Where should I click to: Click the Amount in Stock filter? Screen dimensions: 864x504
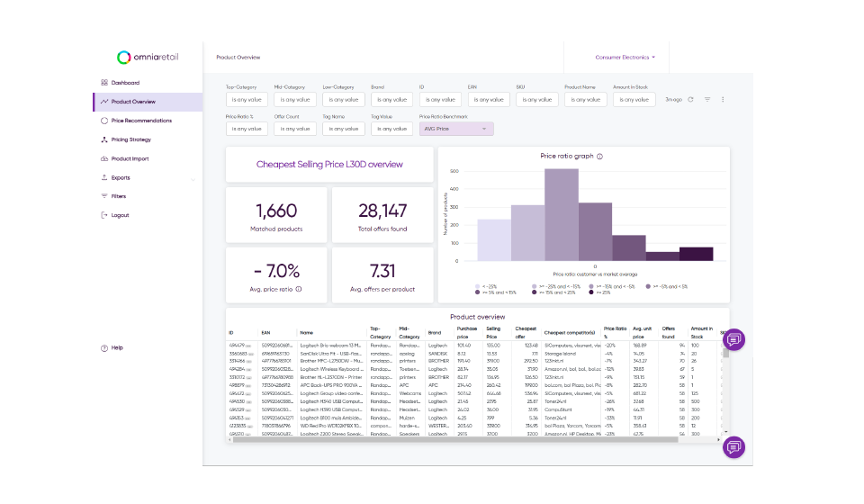point(634,100)
